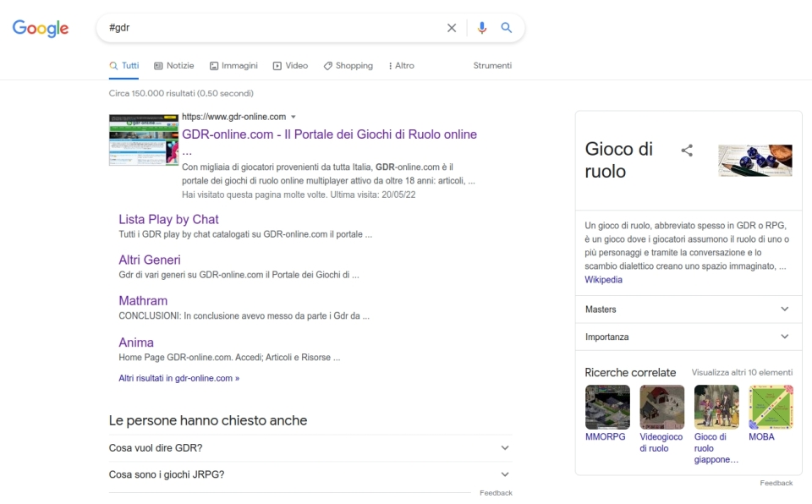
Task: Click the Le persone hanno chiesto anche heading
Action: coord(208,420)
